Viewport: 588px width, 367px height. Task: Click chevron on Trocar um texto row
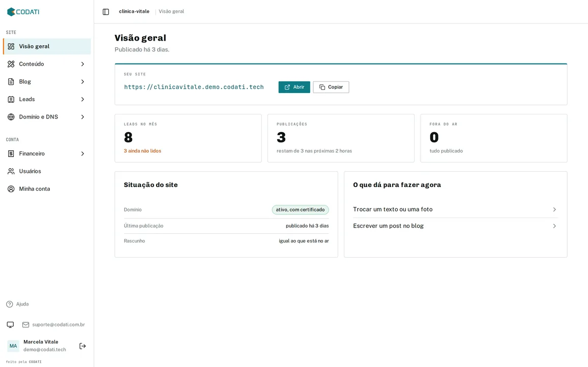pos(554,209)
